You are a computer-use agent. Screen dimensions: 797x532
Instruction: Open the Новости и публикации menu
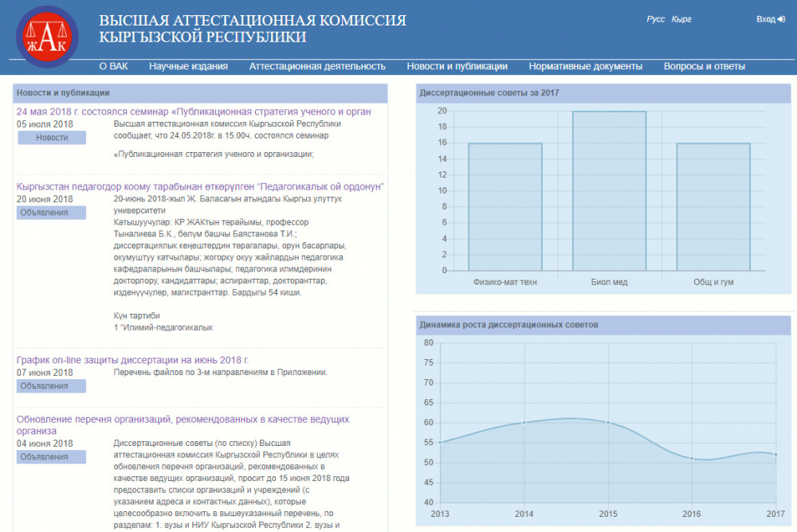click(x=457, y=66)
